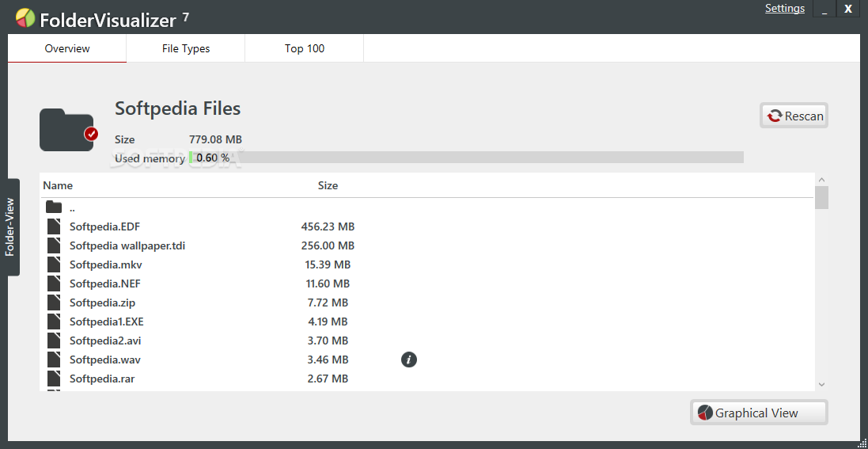Select the Softpedia.zip file name

[102, 303]
